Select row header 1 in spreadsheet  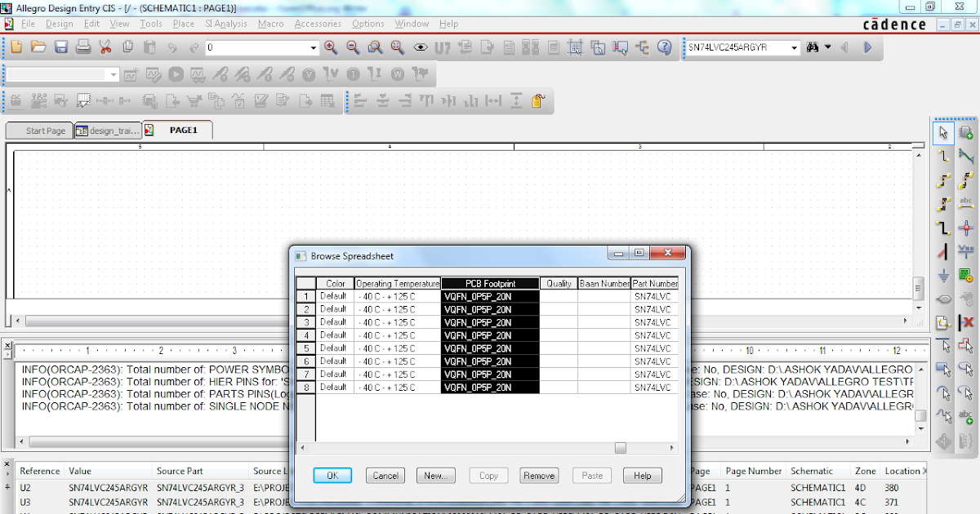306,296
